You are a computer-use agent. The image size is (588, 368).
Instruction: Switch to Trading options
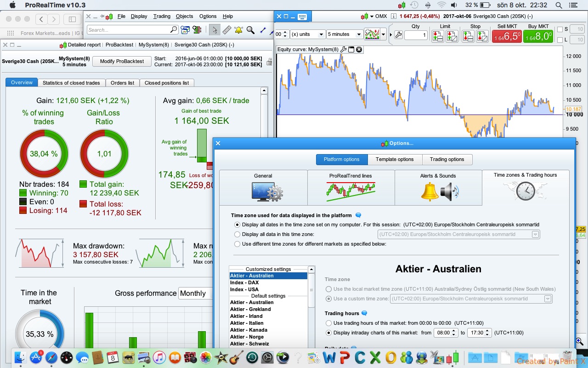click(447, 160)
